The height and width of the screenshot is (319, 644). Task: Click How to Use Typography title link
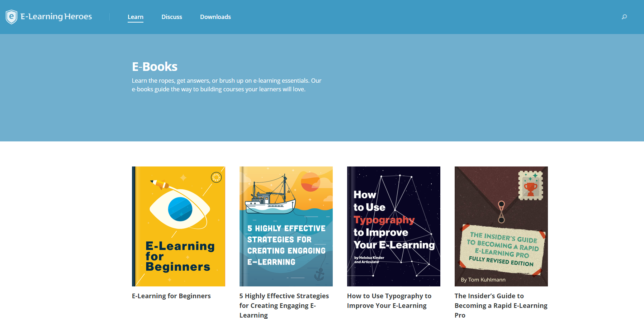pos(389,301)
